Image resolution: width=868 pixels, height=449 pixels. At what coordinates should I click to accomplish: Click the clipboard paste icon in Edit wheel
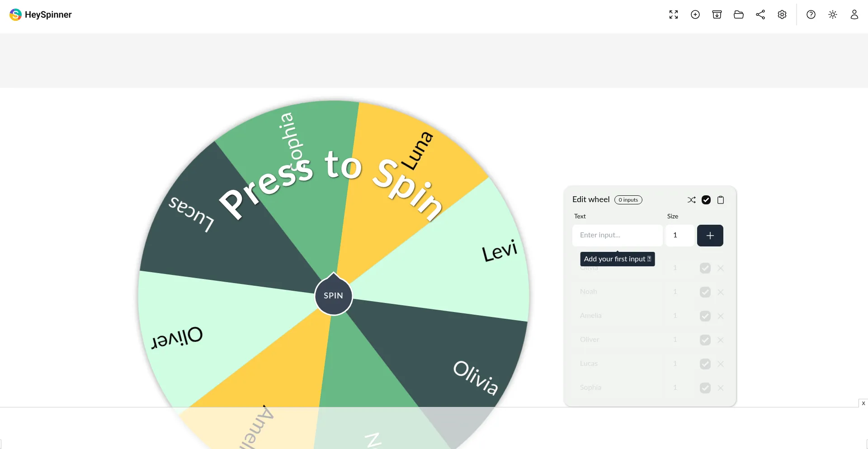(721, 200)
